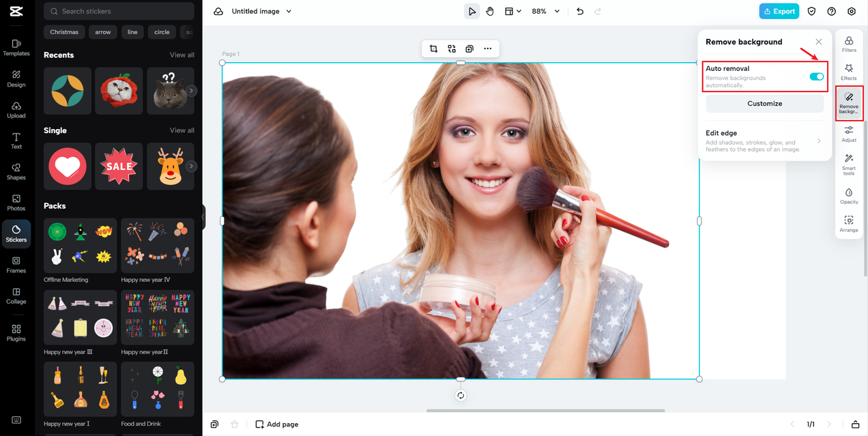Open the Opacity control
This screenshot has width=868, height=436.
(x=849, y=197)
